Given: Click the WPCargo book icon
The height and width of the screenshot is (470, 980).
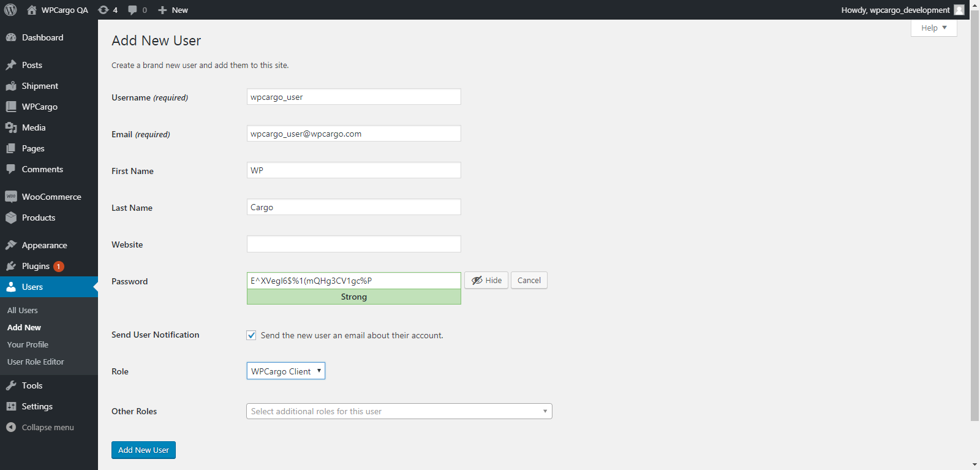Looking at the screenshot, I should coord(11,107).
